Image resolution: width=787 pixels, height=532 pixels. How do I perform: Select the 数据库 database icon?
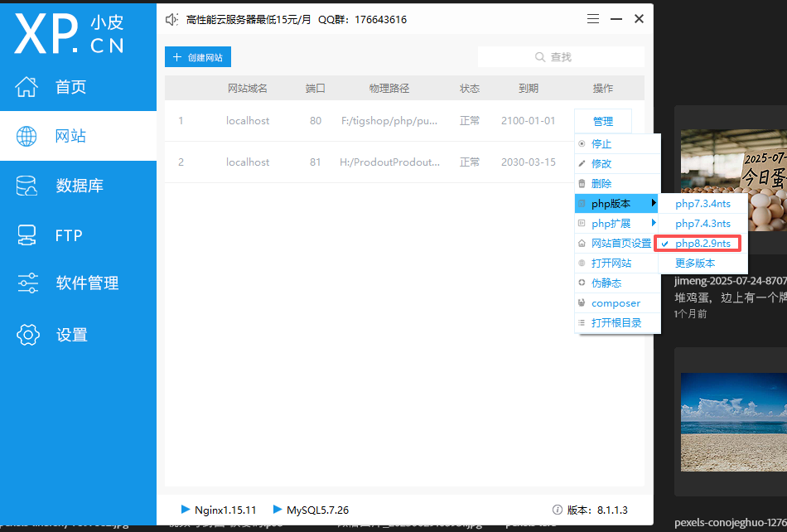click(x=27, y=186)
